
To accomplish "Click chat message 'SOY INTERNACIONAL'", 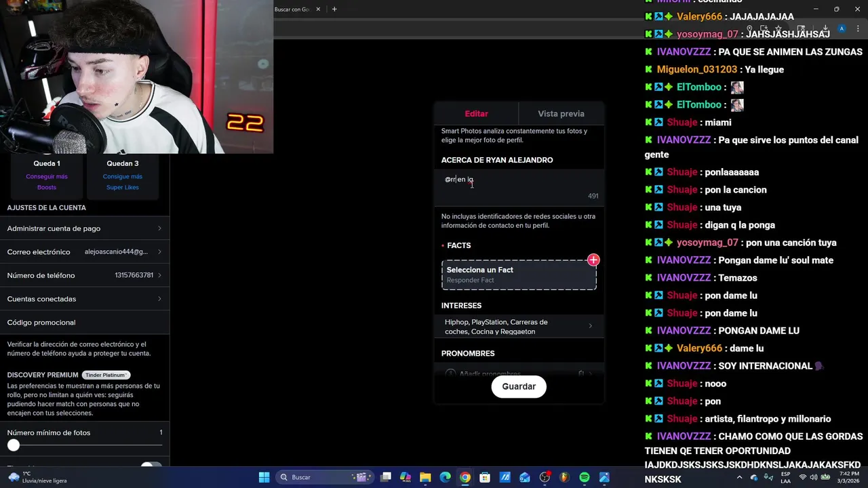I will pyautogui.click(x=765, y=366).
